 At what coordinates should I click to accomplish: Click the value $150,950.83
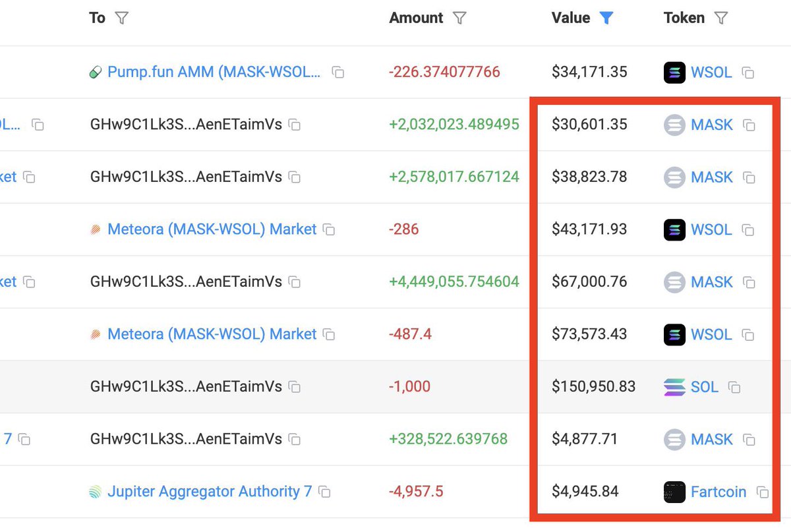pyautogui.click(x=594, y=387)
